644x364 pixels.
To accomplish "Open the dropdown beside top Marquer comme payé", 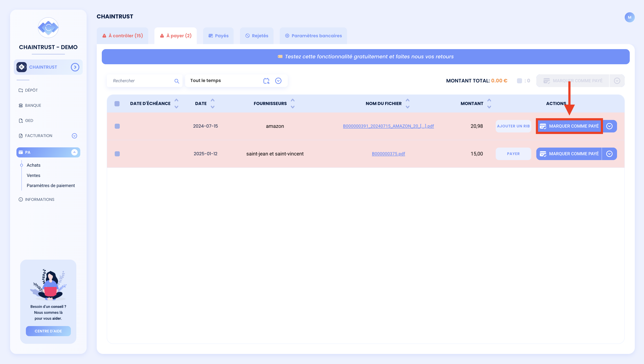I will (617, 81).
